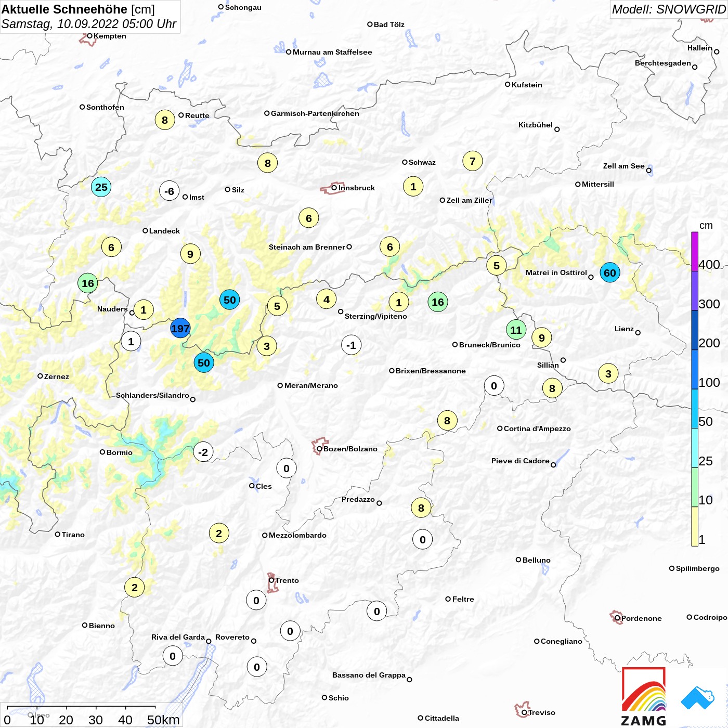This screenshot has width=728, height=728.
Task: Click the Pordenone city label
Action: click(642, 618)
